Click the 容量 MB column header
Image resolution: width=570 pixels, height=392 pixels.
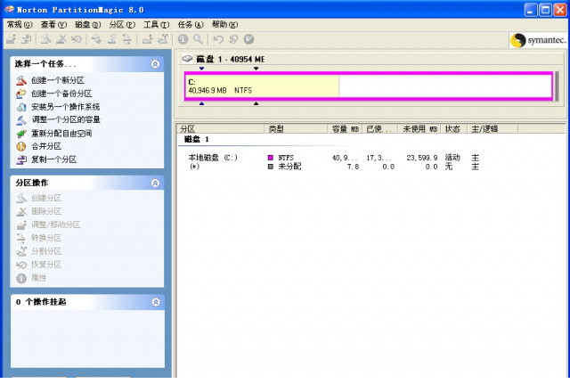coord(345,128)
